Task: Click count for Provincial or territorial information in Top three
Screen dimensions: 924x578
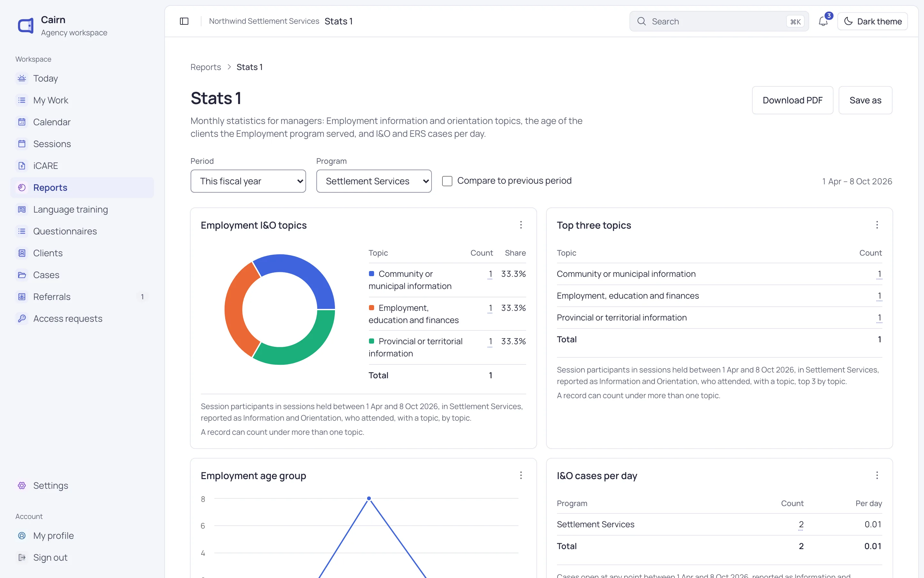Action: pos(879,318)
